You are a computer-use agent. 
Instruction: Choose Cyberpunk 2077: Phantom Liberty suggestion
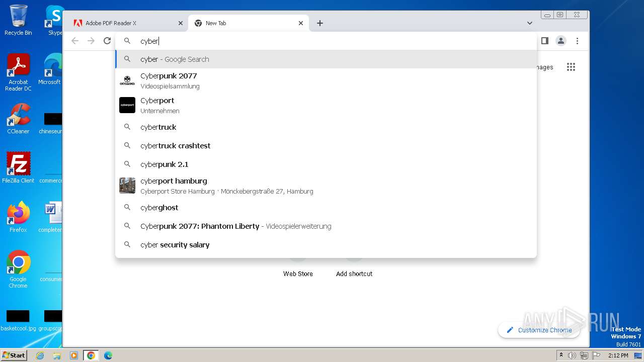(326, 226)
